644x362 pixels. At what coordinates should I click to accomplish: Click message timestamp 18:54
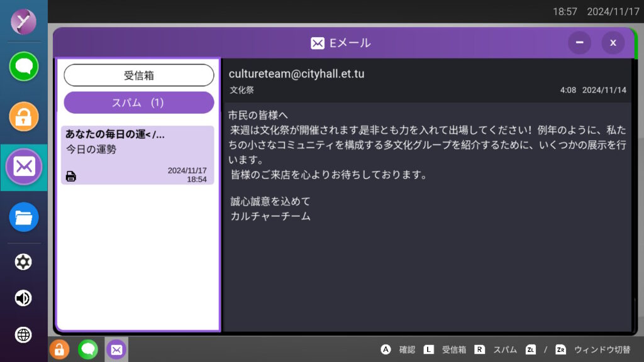point(197,179)
